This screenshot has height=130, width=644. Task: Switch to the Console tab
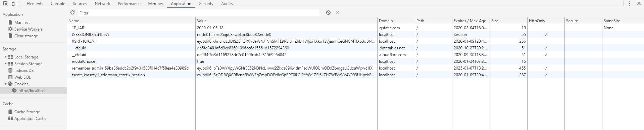click(x=58, y=4)
